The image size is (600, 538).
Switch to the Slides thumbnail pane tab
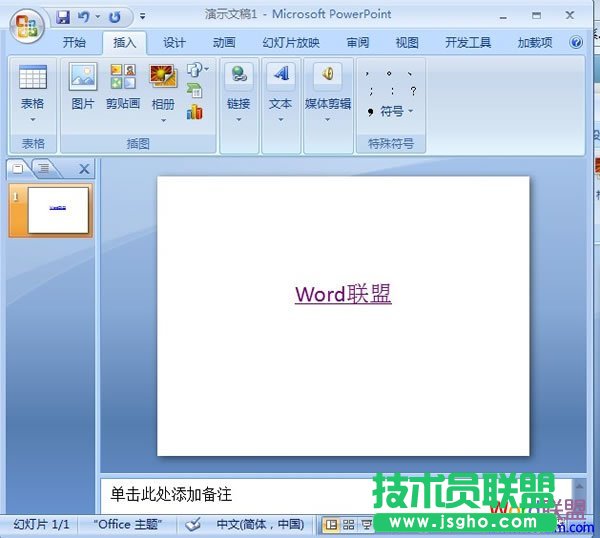17,168
